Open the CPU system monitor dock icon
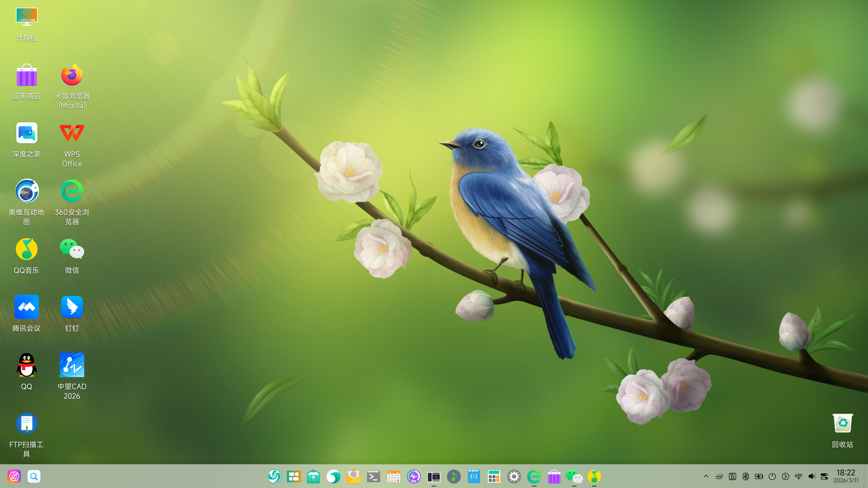 (414, 477)
